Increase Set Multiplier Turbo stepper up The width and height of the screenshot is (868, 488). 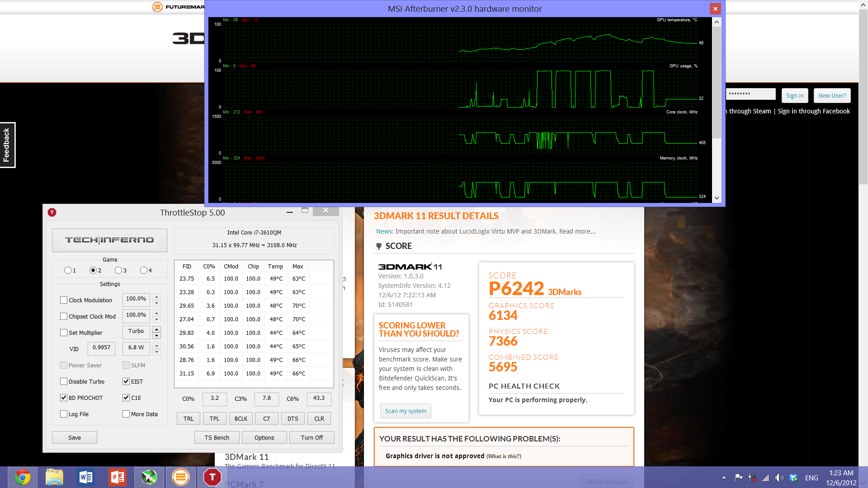157,329
